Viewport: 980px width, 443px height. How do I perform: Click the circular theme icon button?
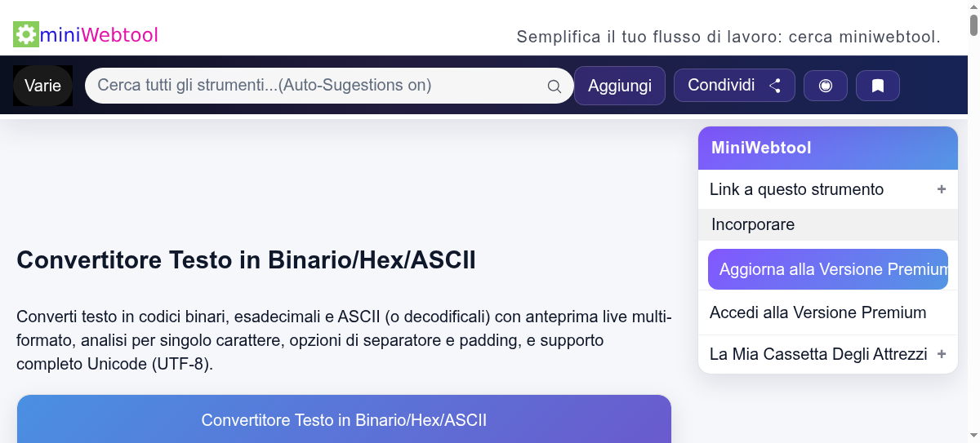tap(826, 86)
